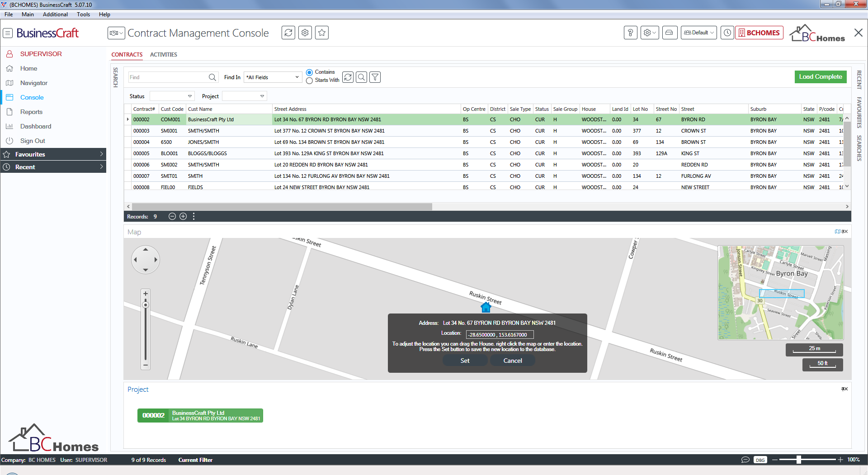
Task: Expand row indicator for contract 000002
Action: click(128, 119)
